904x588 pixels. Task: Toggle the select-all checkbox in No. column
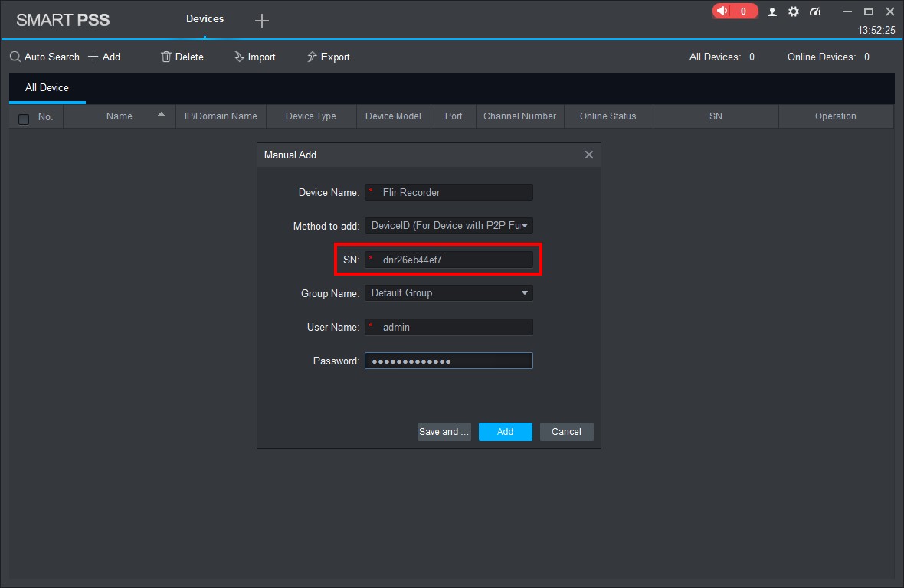click(24, 119)
